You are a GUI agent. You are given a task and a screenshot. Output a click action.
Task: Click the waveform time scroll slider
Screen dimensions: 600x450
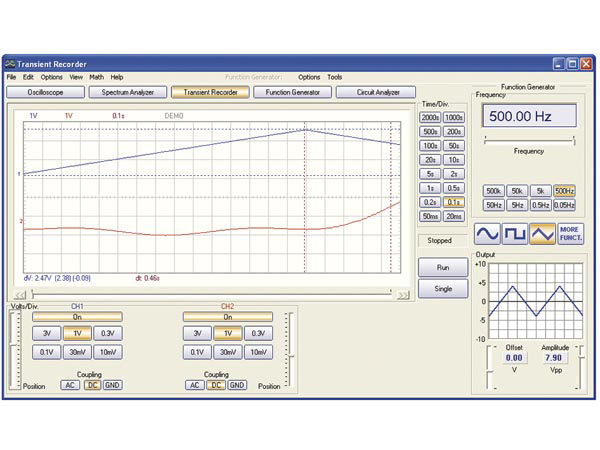click(x=212, y=294)
